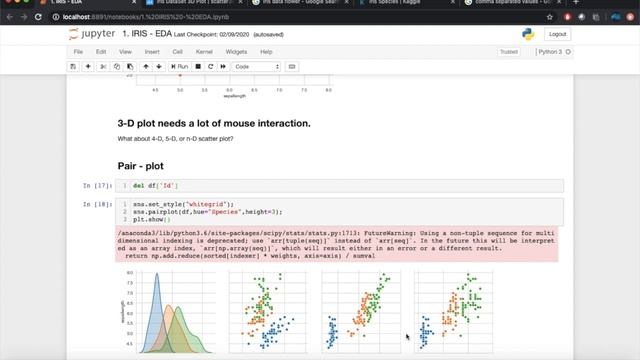Click the 'Pair - plot' heading
This screenshot has height=360, width=640.
click(x=140, y=166)
